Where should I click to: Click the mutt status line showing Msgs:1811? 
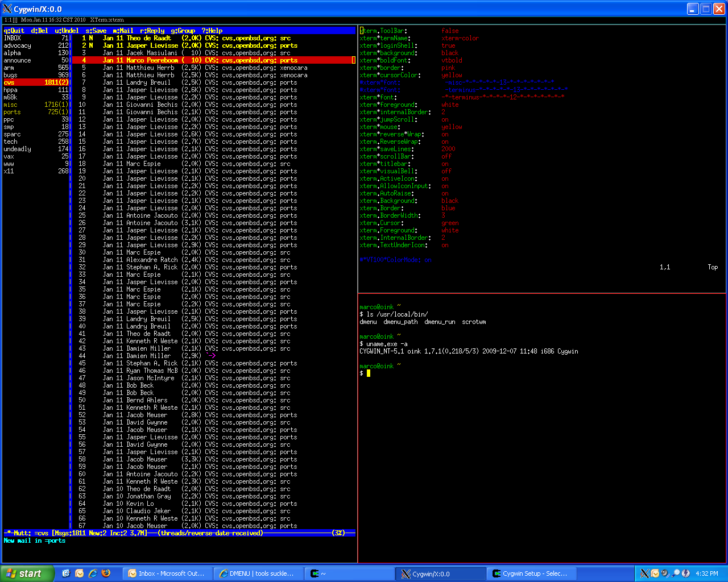180,533
